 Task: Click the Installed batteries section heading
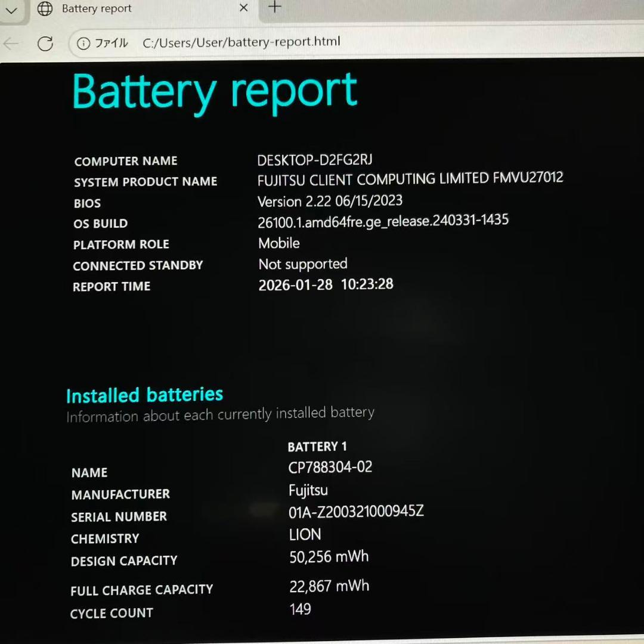click(x=144, y=395)
